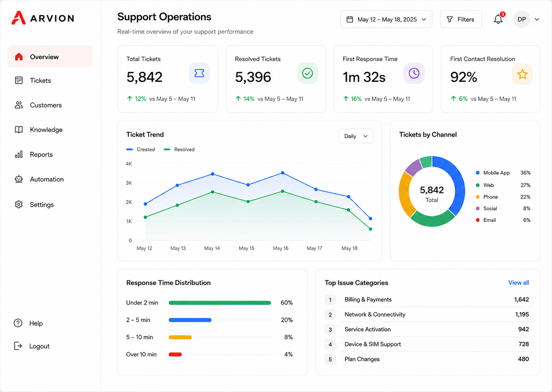Click the funnel icon on Filters
The image size is (552, 392).
pyautogui.click(x=450, y=19)
